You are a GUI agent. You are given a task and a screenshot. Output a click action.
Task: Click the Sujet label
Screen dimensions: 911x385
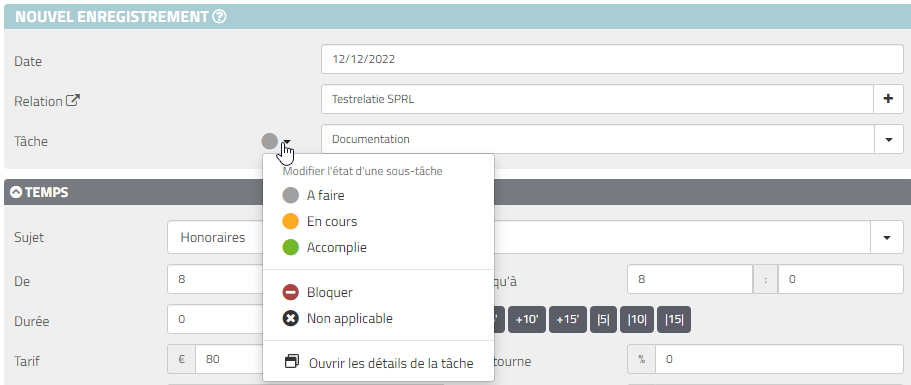point(29,238)
